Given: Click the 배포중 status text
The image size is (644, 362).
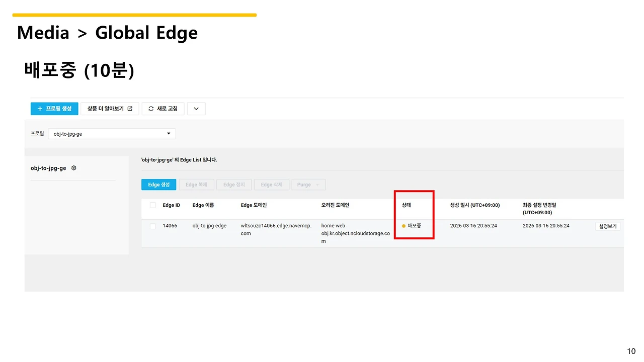Looking at the screenshot, I should click(x=415, y=226).
